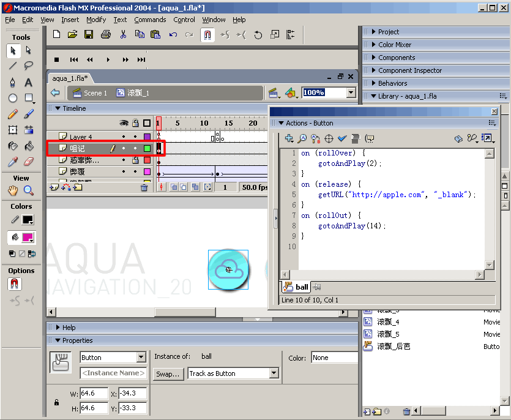Toggle Onion Skin button below timeline

[x=174, y=187]
